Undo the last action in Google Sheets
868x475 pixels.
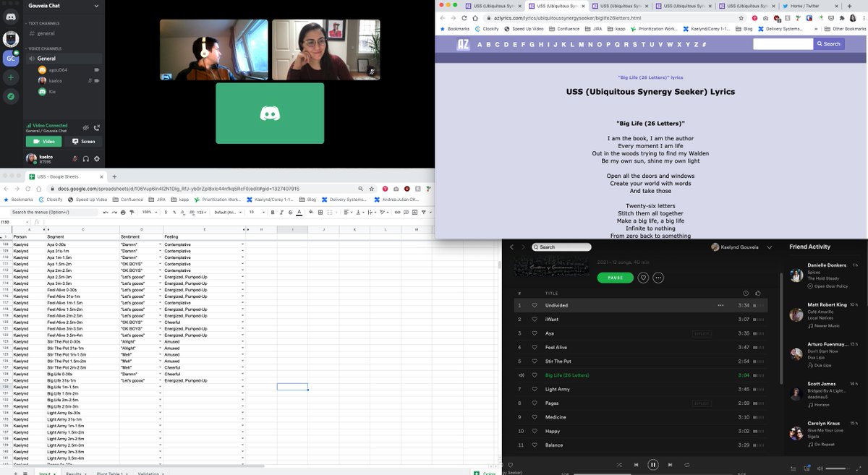coord(106,212)
